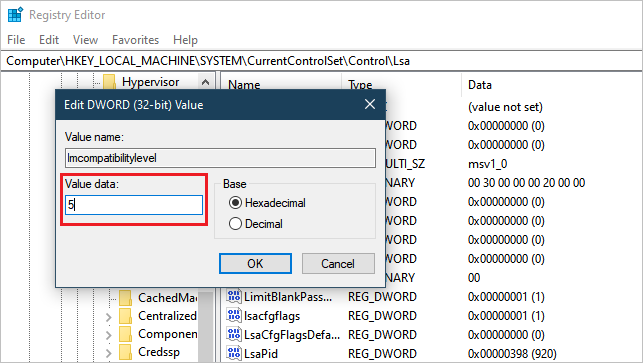Image resolution: width=643 pixels, height=363 pixels.
Task: Click the registry path address bar
Action: pyautogui.click(x=322, y=61)
